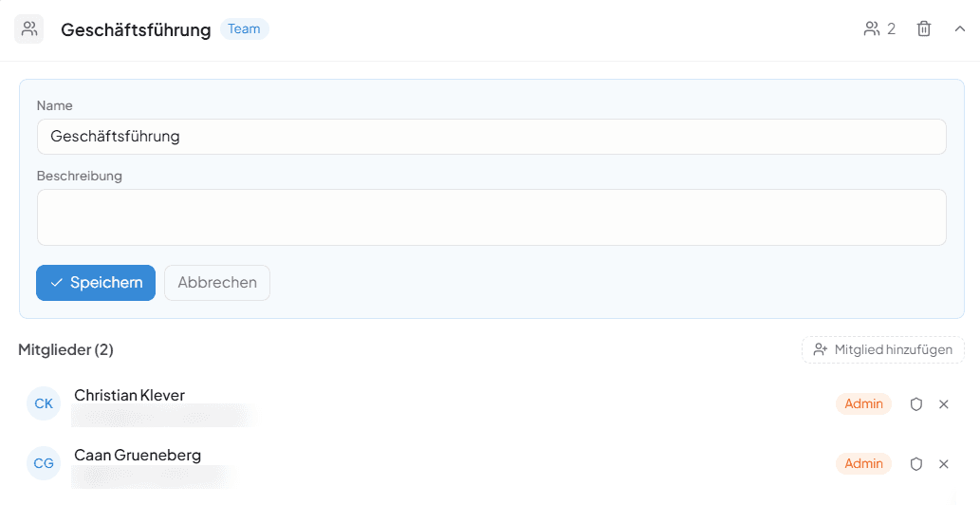Click the CG avatar of Caan Grueneberg
The image size is (980, 505).
click(x=44, y=463)
